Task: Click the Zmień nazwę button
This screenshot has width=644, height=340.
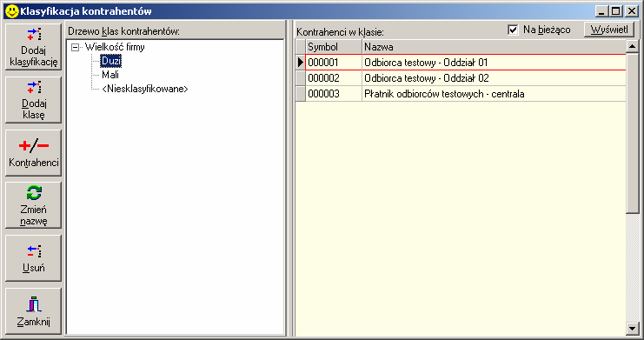Action: coord(33,205)
